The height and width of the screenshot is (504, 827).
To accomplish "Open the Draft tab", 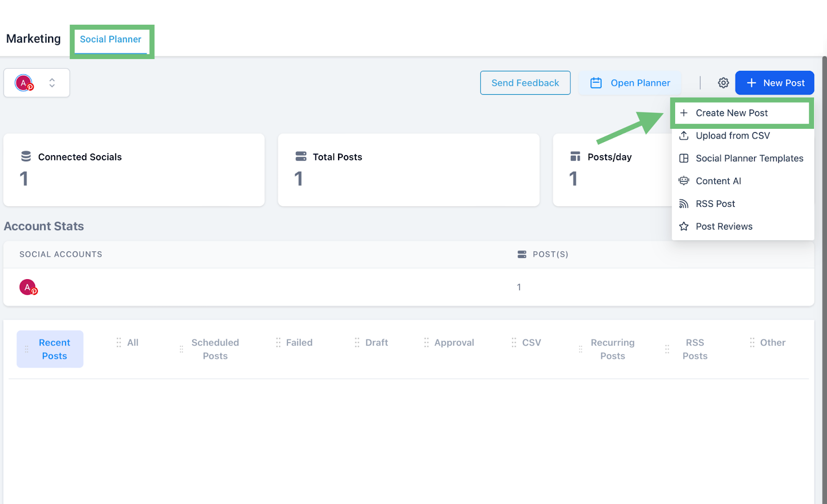I will 377,342.
